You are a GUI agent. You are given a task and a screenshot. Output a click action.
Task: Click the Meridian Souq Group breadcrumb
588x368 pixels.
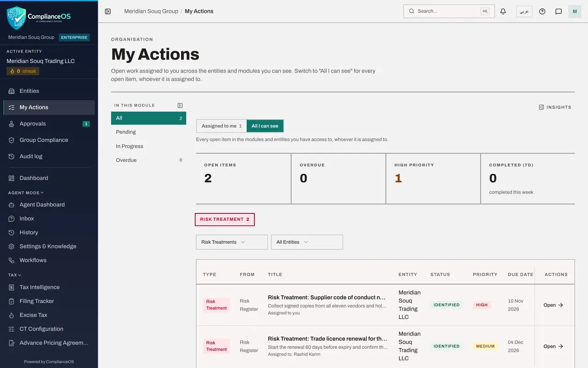coord(151,11)
